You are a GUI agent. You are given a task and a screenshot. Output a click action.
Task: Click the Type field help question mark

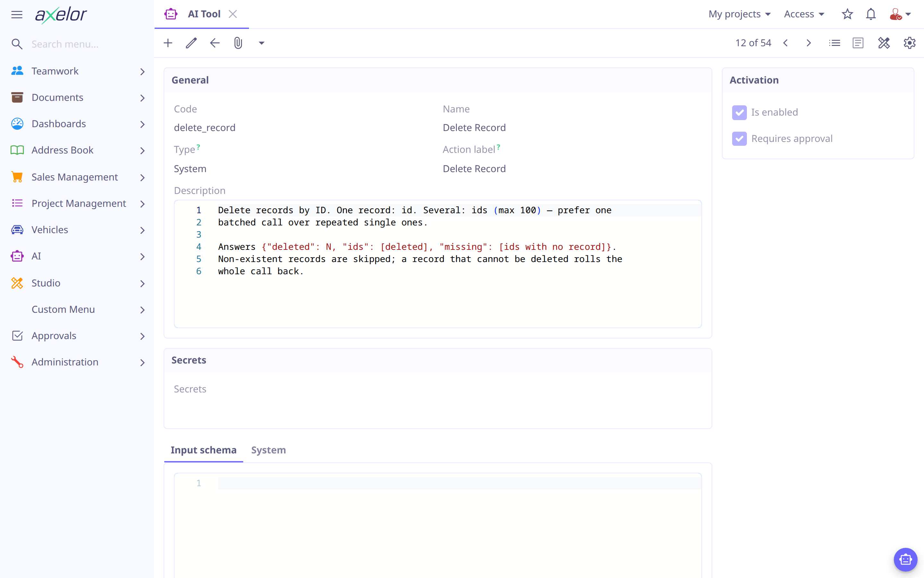(198, 147)
